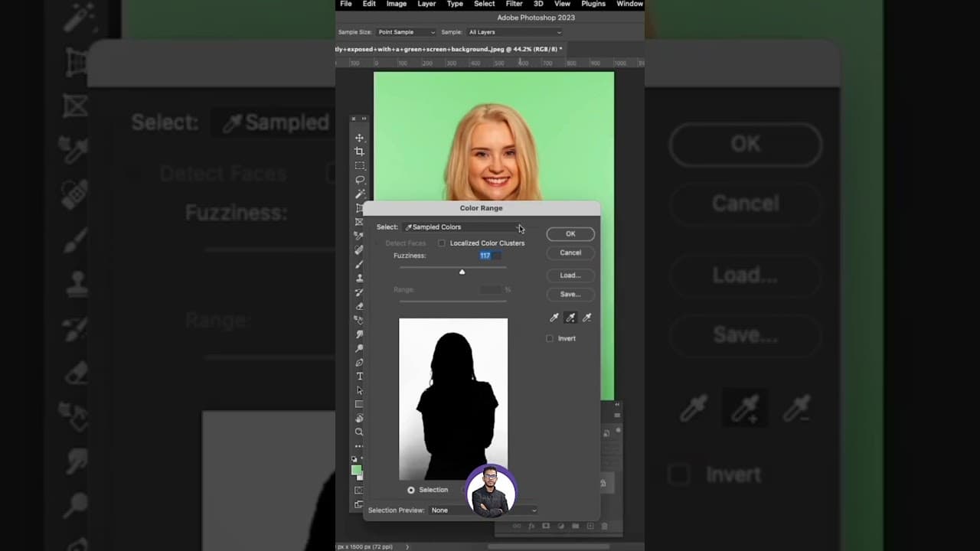Pick the Lasso tool
980x551 pixels.
point(359,180)
